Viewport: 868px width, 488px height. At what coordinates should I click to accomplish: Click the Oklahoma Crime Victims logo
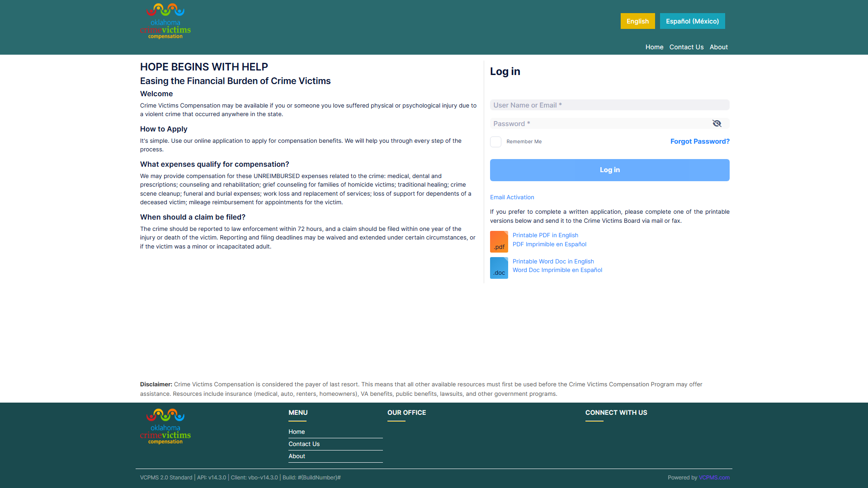(x=165, y=21)
